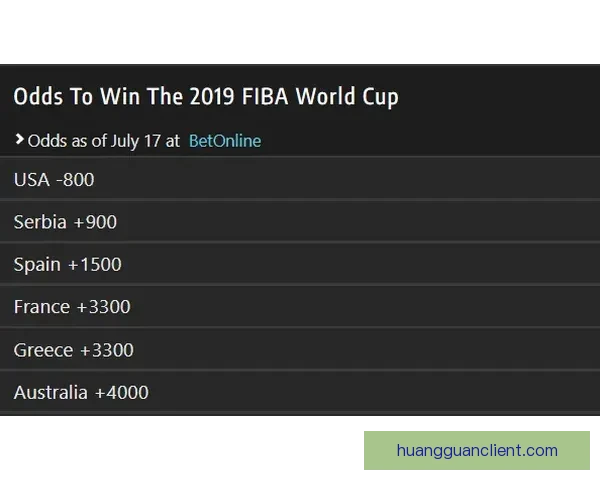Select the Spain country name
This screenshot has width=600, height=480.
coord(37,265)
